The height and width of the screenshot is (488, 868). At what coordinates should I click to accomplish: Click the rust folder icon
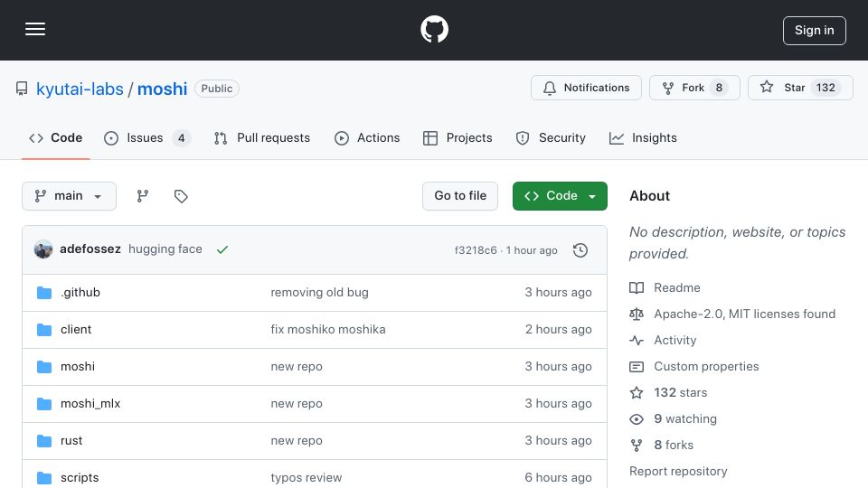[44, 440]
